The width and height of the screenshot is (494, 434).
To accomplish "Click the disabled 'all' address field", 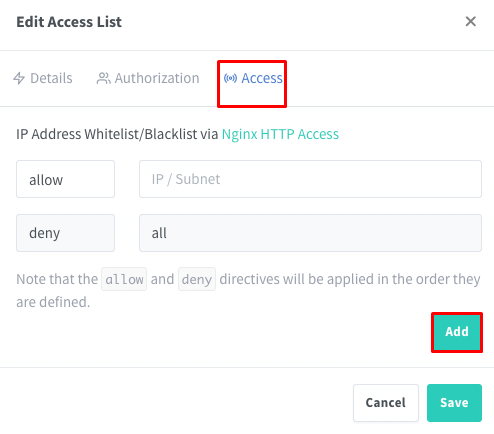I will tap(310, 233).
